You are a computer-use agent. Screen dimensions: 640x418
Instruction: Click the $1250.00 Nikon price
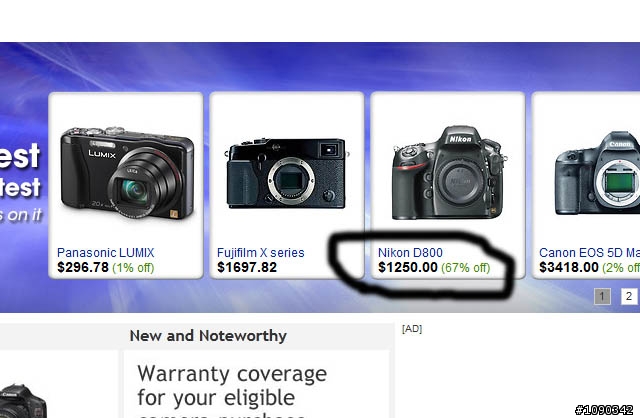pyautogui.click(x=408, y=267)
